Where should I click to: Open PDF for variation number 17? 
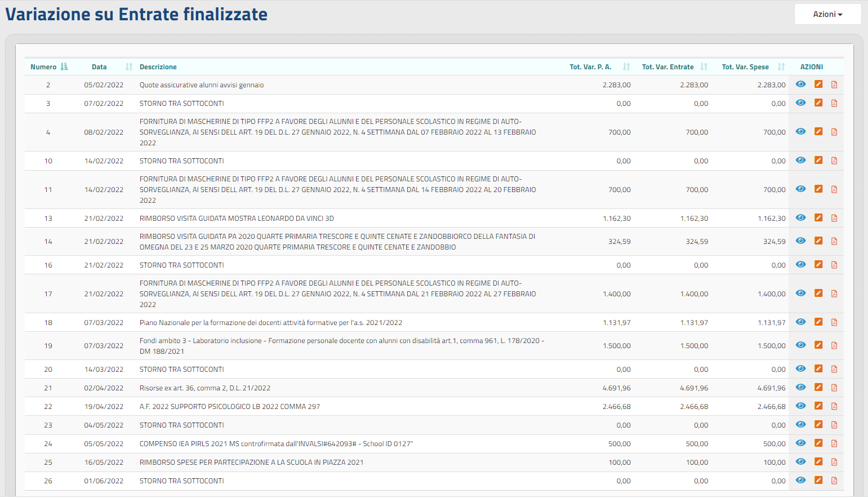(x=834, y=294)
